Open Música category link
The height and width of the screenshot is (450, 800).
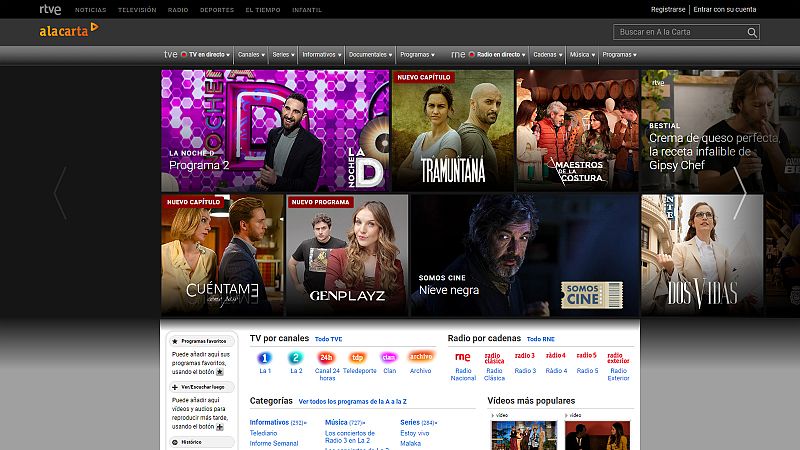(x=336, y=422)
